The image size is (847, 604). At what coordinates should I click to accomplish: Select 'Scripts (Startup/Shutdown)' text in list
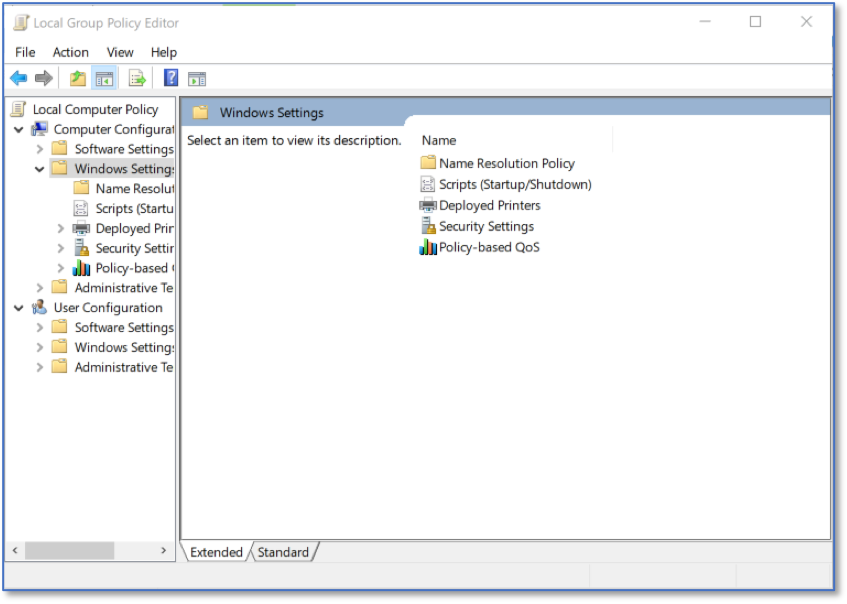515,184
